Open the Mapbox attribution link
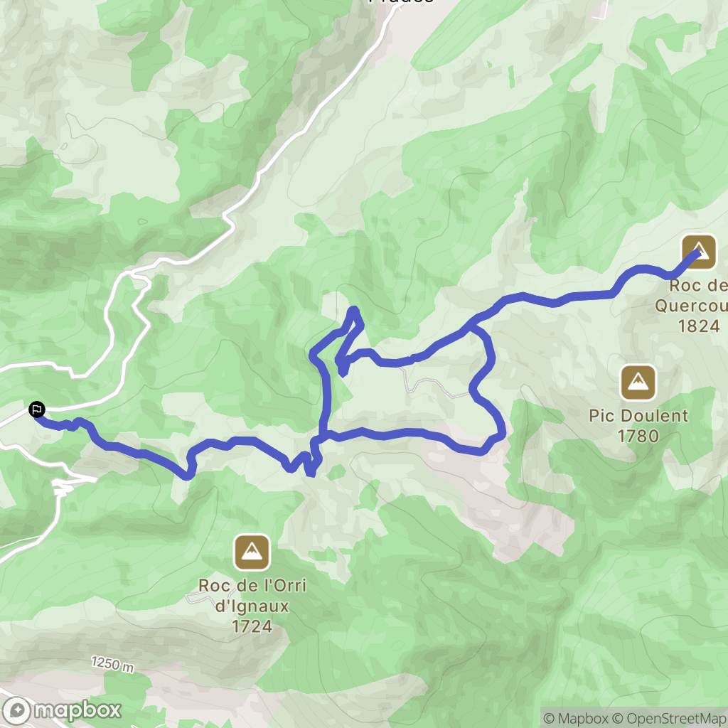The width and height of the screenshot is (728, 728). 576,718
